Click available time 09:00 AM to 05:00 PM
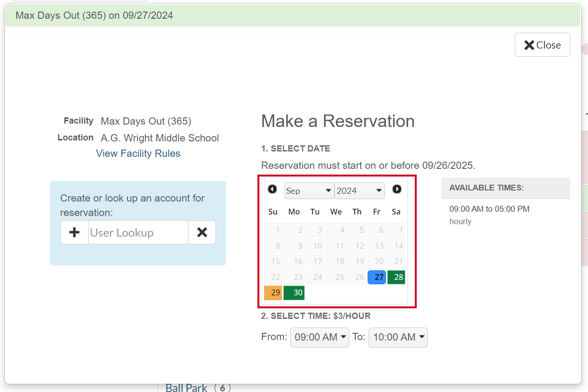The width and height of the screenshot is (588, 392). (489, 209)
